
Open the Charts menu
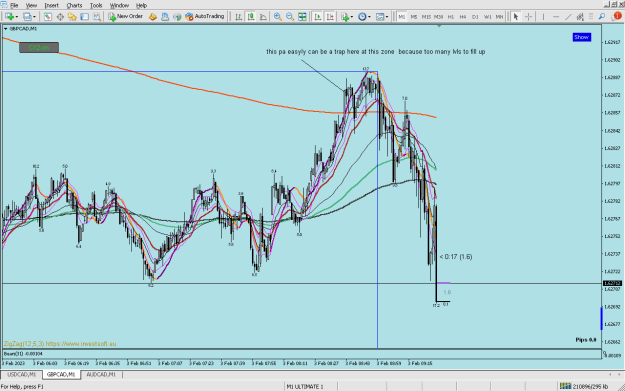tap(74, 5)
